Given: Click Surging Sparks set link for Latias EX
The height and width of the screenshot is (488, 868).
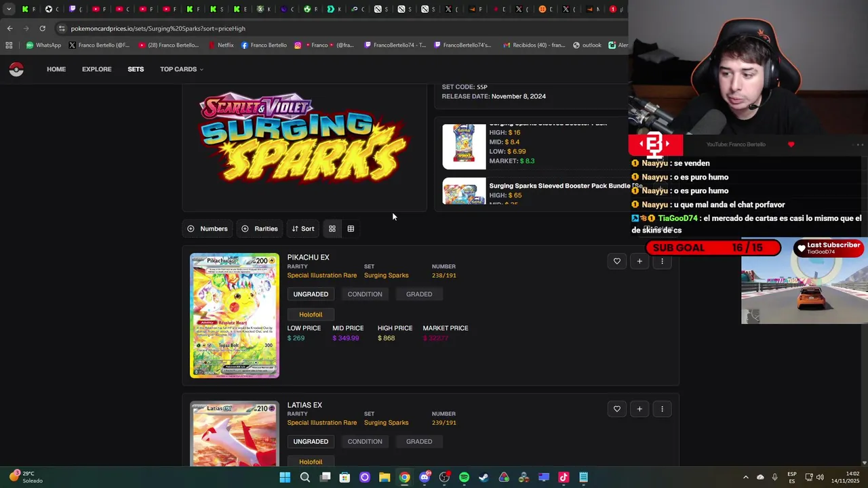Looking at the screenshot, I should click(386, 423).
